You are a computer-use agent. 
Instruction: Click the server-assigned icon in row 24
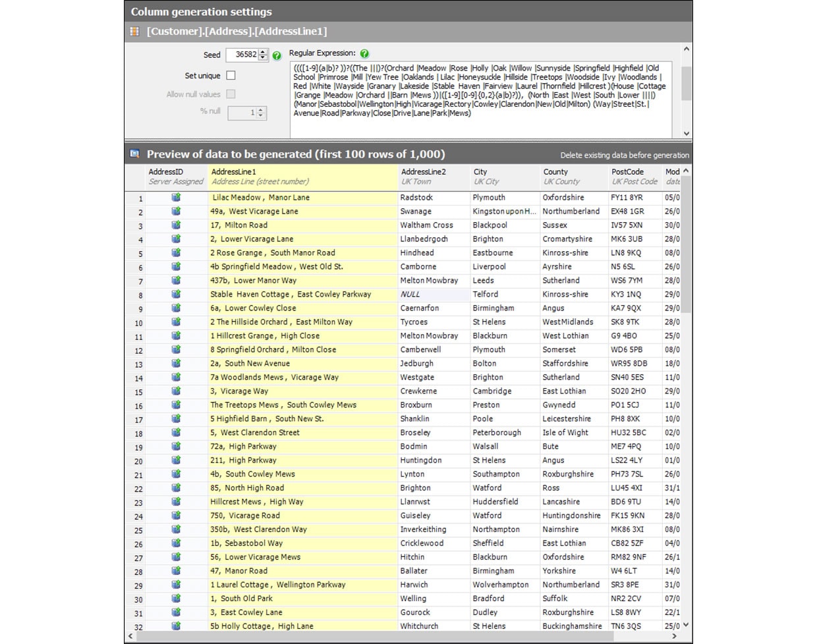(x=176, y=515)
